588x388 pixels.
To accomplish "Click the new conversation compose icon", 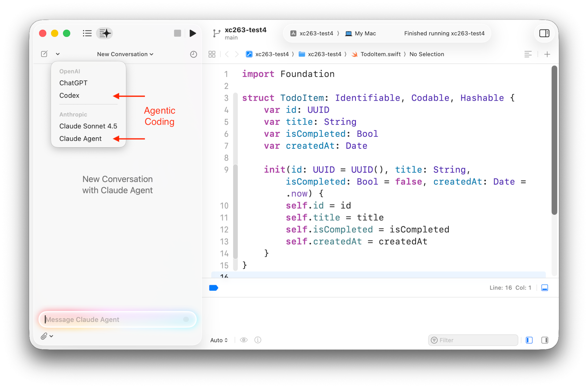I will point(44,54).
